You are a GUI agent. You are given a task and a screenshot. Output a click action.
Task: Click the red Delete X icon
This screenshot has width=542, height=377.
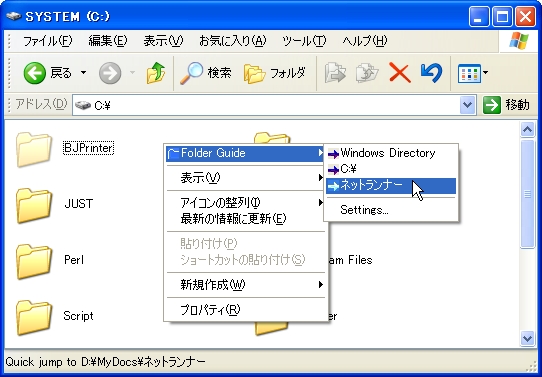[x=400, y=73]
